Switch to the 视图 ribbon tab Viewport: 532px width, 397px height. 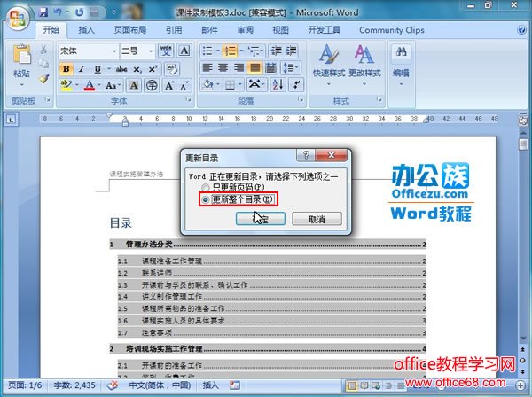pos(280,30)
